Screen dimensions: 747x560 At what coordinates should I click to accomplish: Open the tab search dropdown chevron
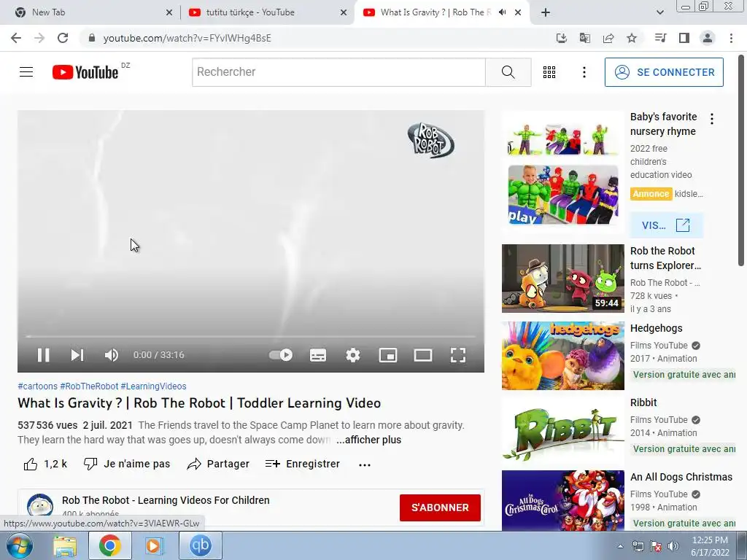659,12
